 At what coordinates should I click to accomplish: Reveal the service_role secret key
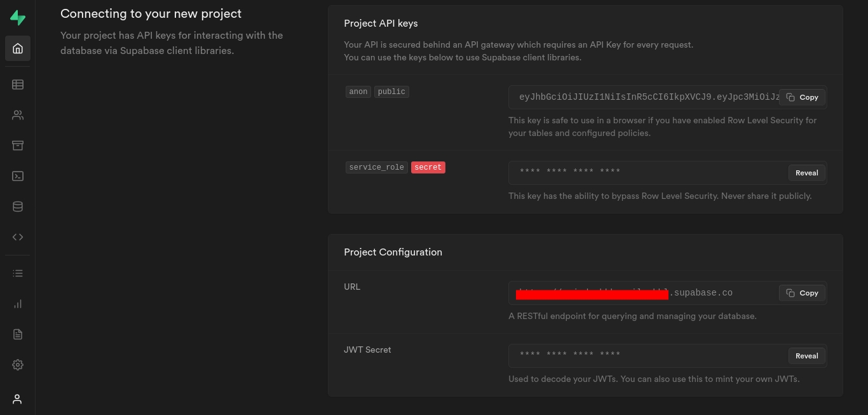(806, 173)
